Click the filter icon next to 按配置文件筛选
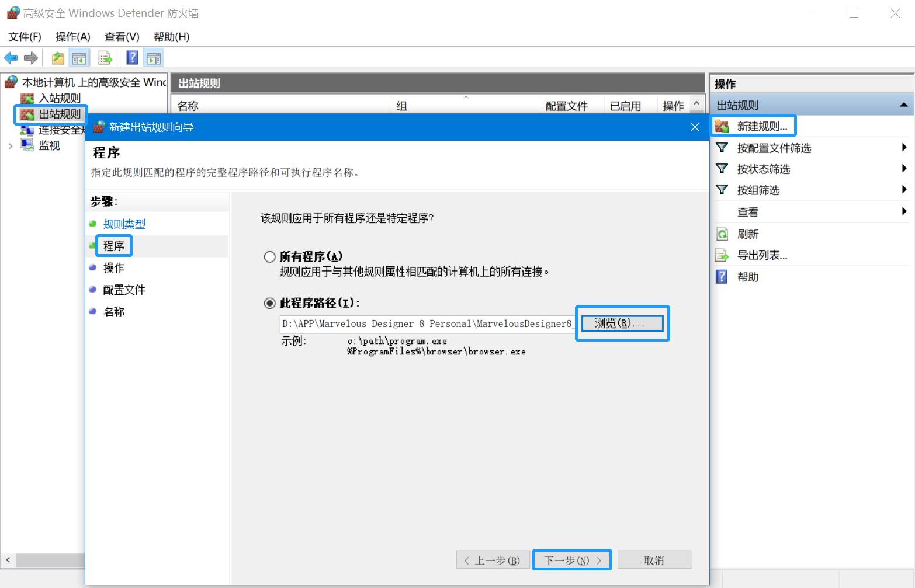 click(x=722, y=148)
